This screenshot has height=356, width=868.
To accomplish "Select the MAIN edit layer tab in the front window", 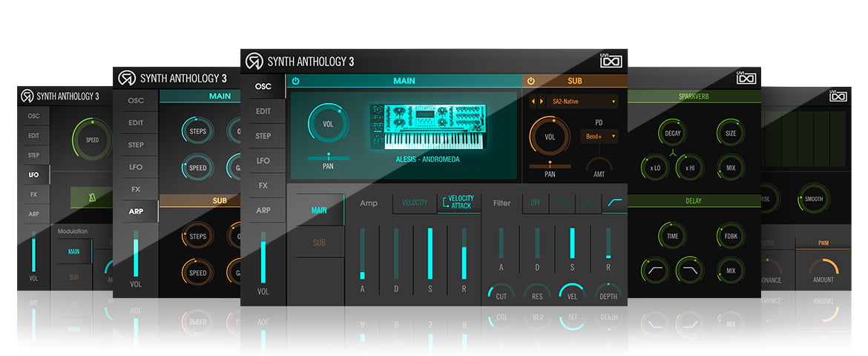I will pyautogui.click(x=319, y=211).
